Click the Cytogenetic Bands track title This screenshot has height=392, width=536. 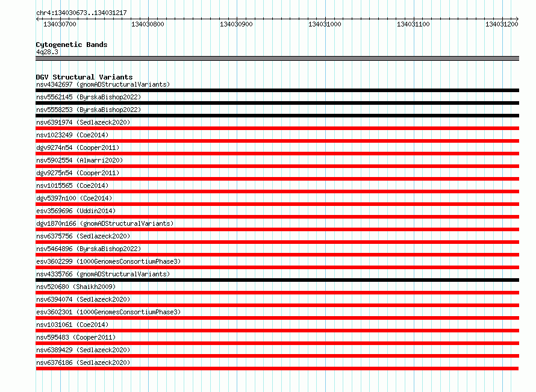tap(72, 45)
